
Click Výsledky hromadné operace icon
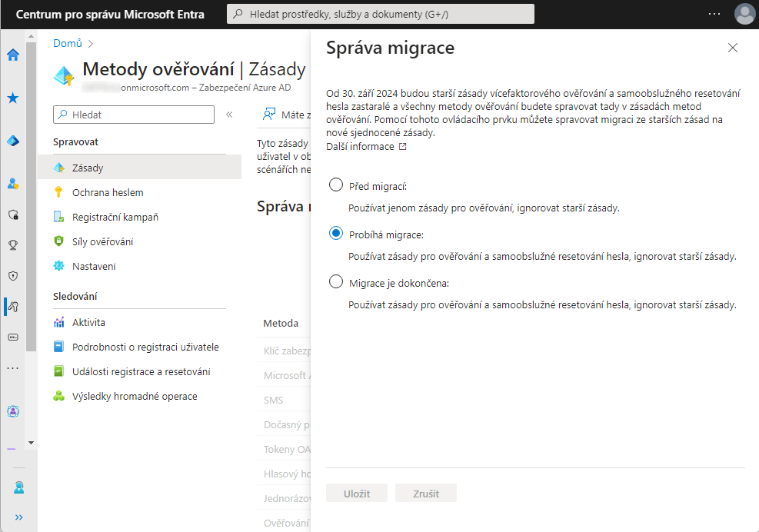[x=59, y=396]
